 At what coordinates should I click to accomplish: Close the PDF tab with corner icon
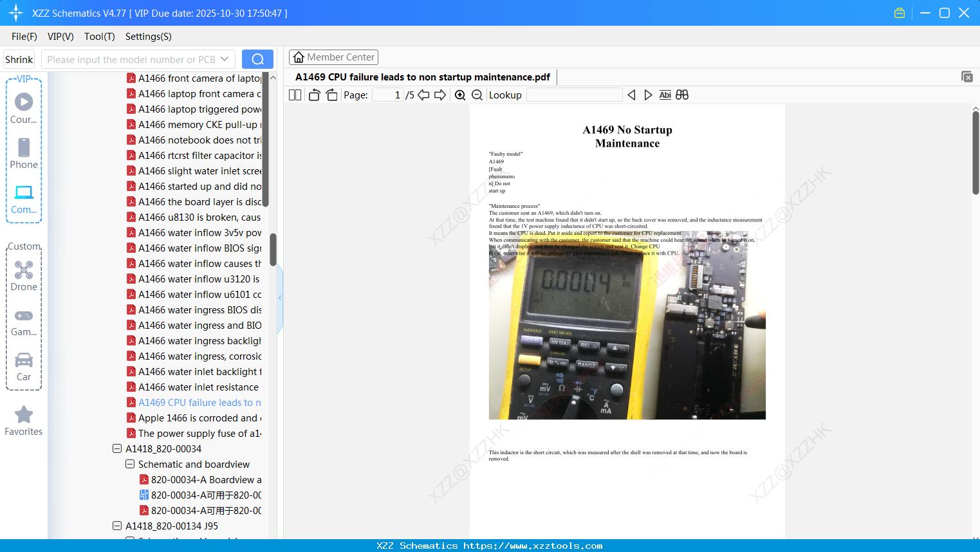coord(966,77)
